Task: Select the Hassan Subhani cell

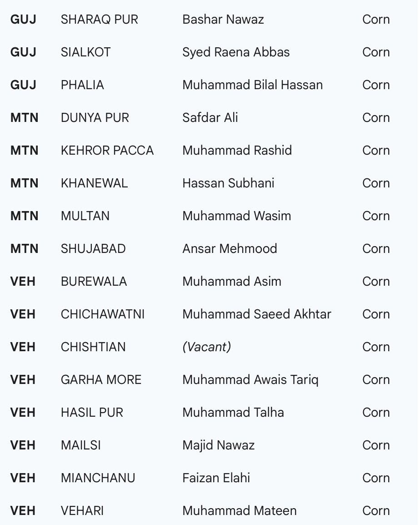Action: pos(228,183)
